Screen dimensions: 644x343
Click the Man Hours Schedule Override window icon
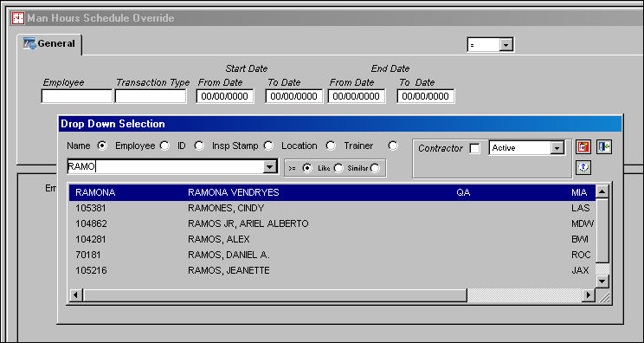tap(18, 18)
